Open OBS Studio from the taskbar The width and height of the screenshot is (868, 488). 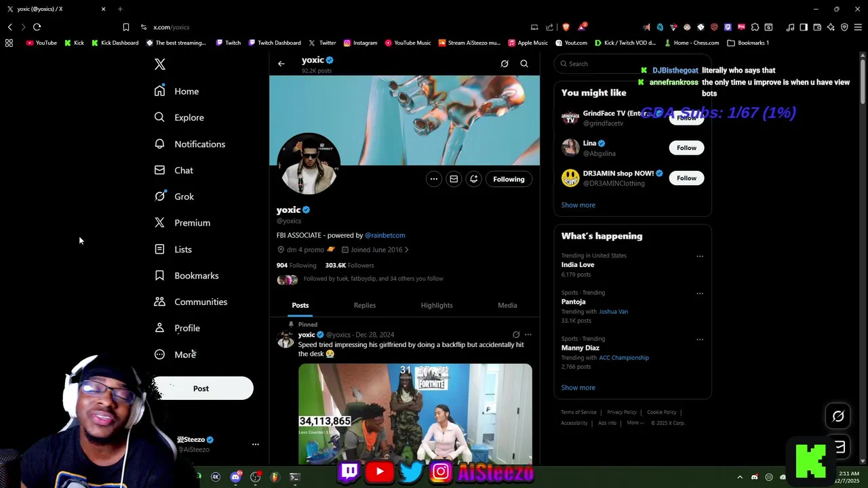tap(256, 477)
